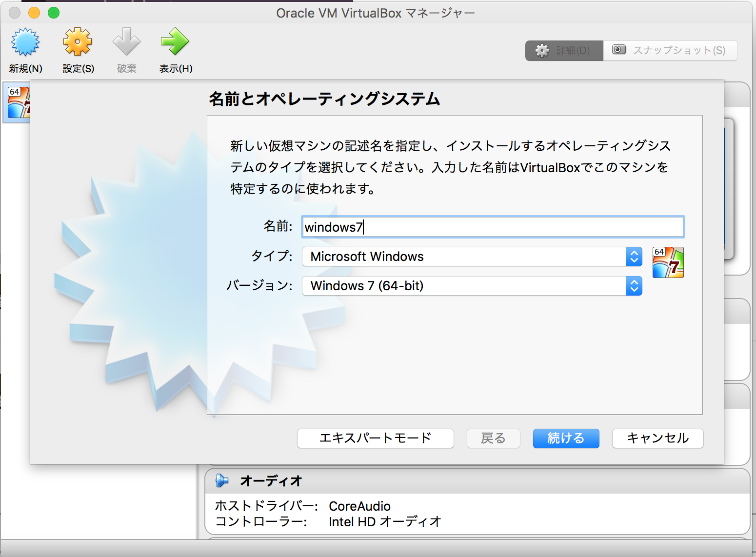Click the yellow minimize window button
Screen dimensions: 756x557
point(34,13)
